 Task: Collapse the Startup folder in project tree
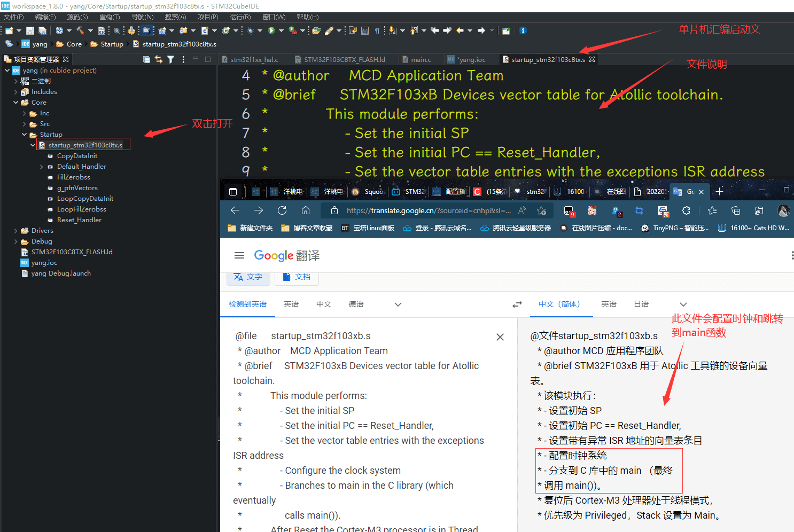tap(25, 135)
